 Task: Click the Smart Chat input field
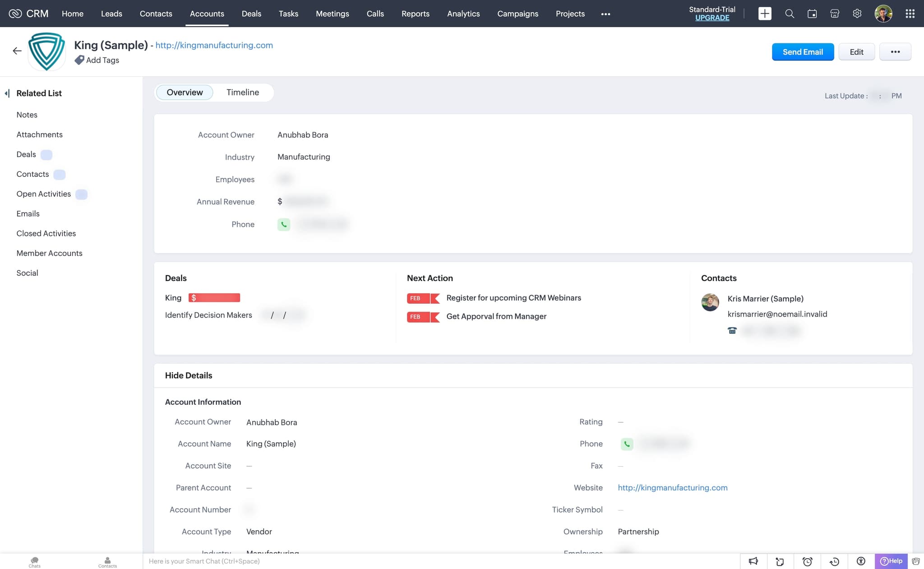pyautogui.click(x=441, y=561)
